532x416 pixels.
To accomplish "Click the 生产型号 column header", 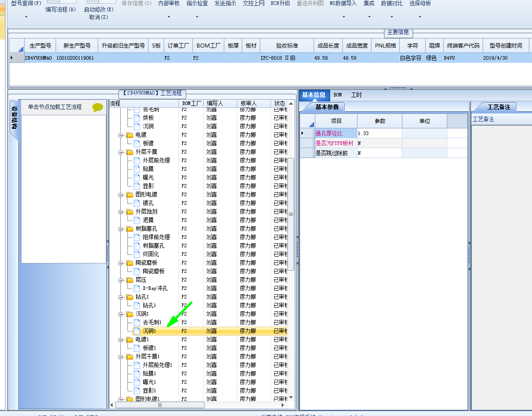I will 40,45.
